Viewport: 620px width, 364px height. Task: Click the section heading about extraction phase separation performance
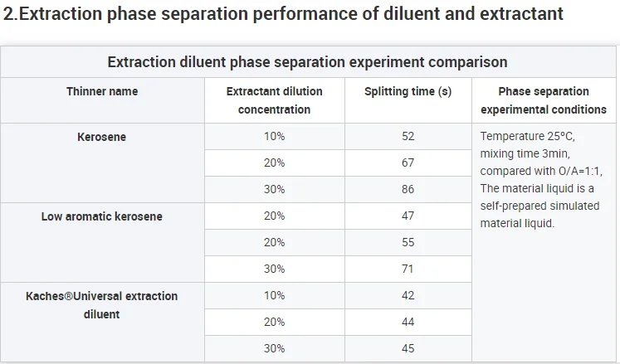pos(284,14)
